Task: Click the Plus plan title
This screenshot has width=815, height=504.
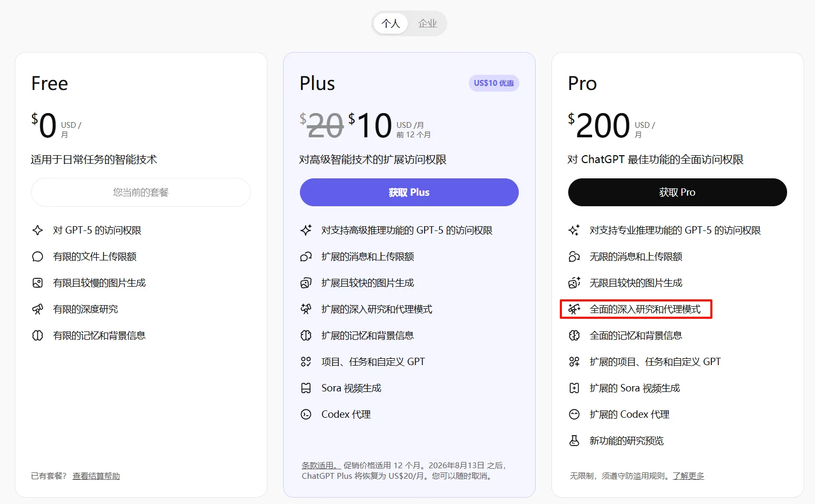Action: click(x=317, y=84)
